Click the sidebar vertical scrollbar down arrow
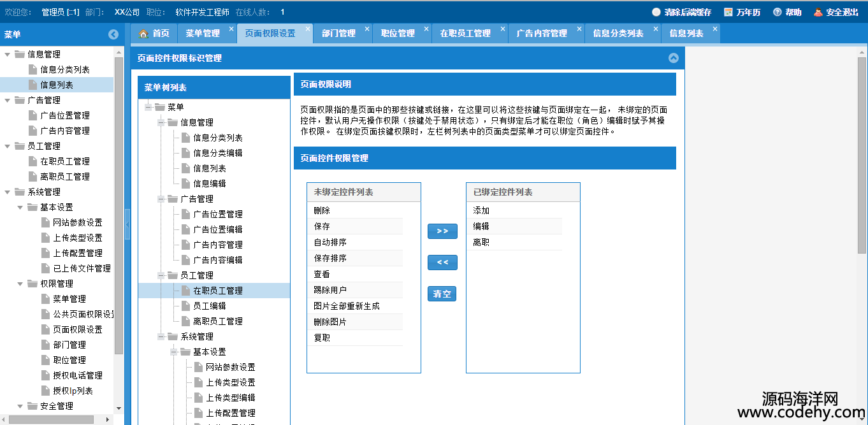 click(119, 408)
